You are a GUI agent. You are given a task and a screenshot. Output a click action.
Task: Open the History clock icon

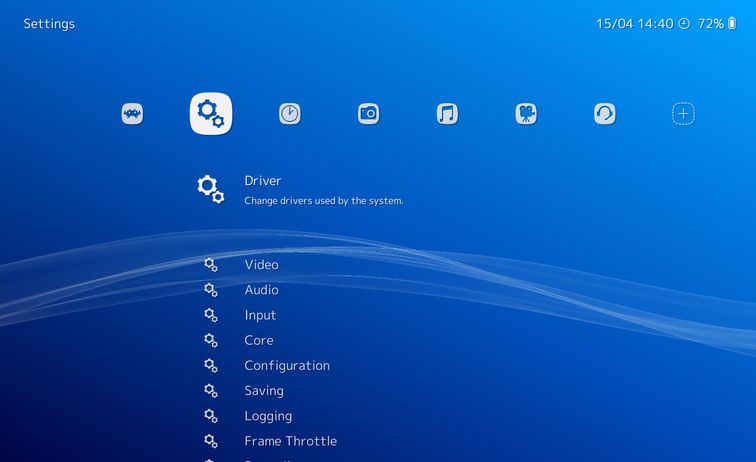click(290, 114)
